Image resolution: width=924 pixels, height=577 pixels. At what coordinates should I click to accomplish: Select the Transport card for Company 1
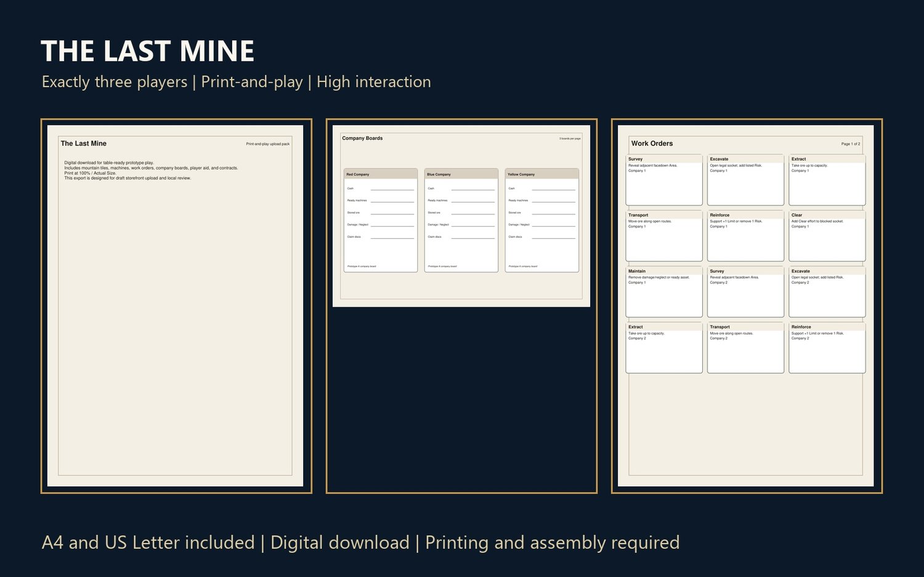664,236
